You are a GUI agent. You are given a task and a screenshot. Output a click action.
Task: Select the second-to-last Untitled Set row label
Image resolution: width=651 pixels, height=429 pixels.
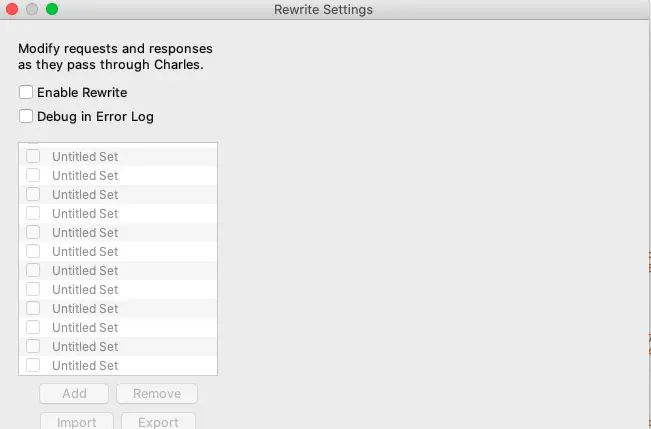(x=85, y=346)
